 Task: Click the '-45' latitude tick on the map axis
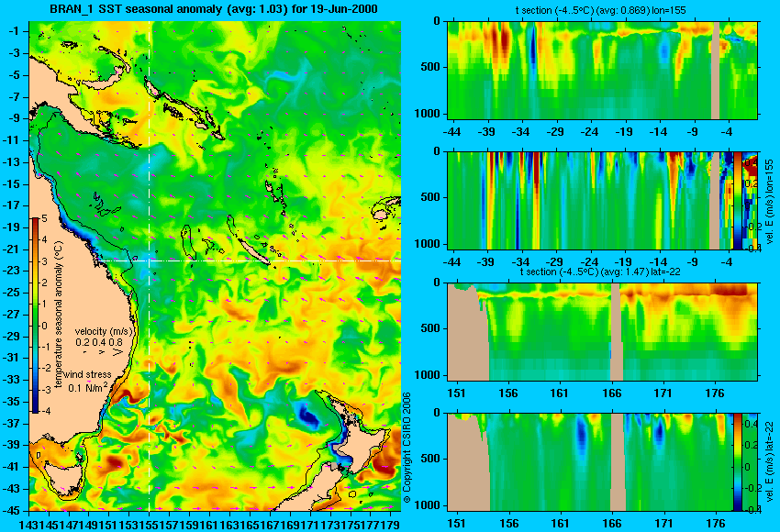pyautogui.click(x=11, y=511)
